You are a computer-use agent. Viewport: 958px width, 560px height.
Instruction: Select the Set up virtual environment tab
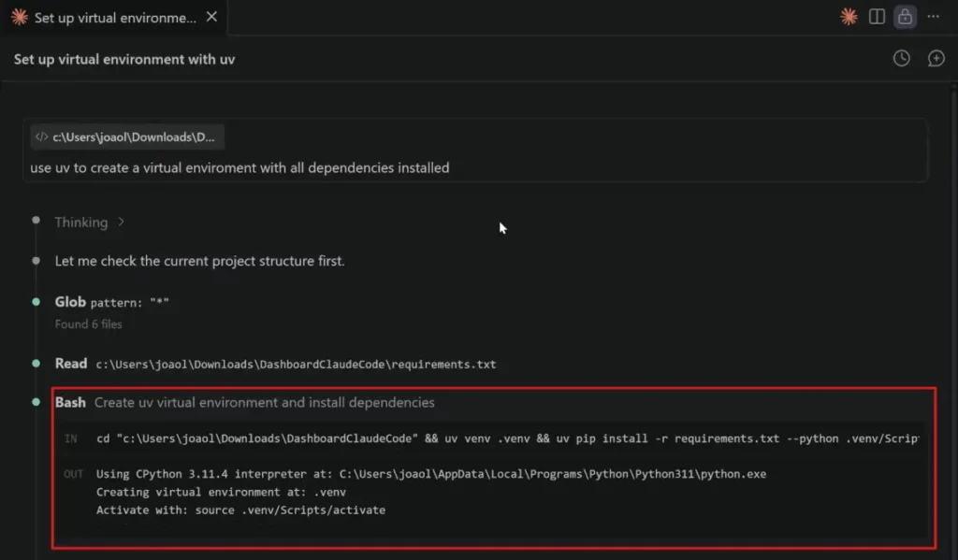(x=115, y=18)
